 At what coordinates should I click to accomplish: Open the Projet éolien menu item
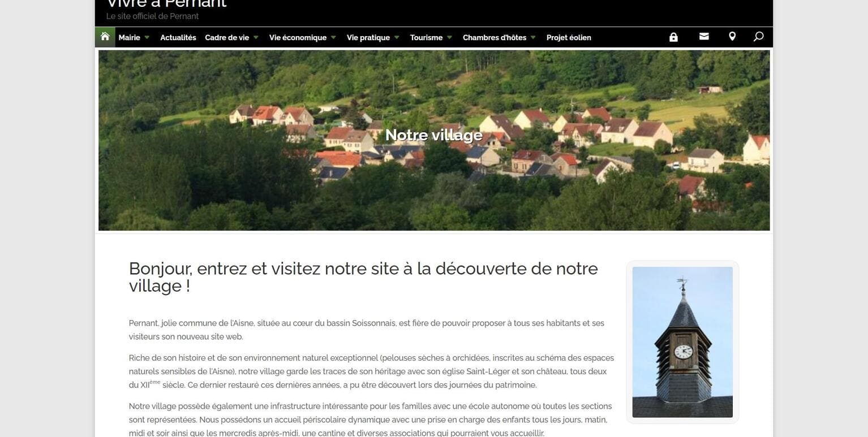(569, 38)
